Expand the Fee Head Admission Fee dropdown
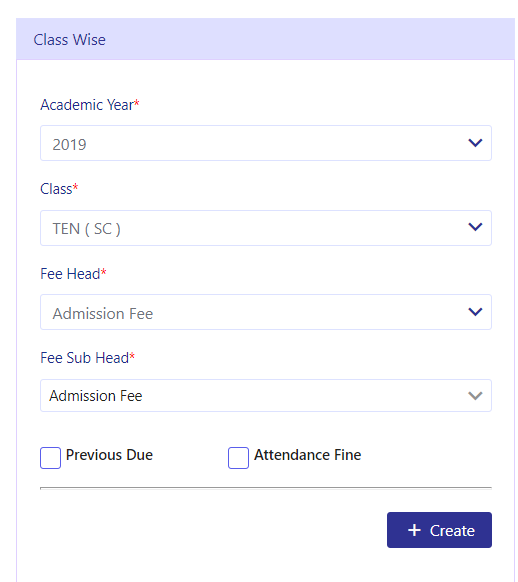The width and height of the screenshot is (518, 582). pyautogui.click(x=266, y=312)
